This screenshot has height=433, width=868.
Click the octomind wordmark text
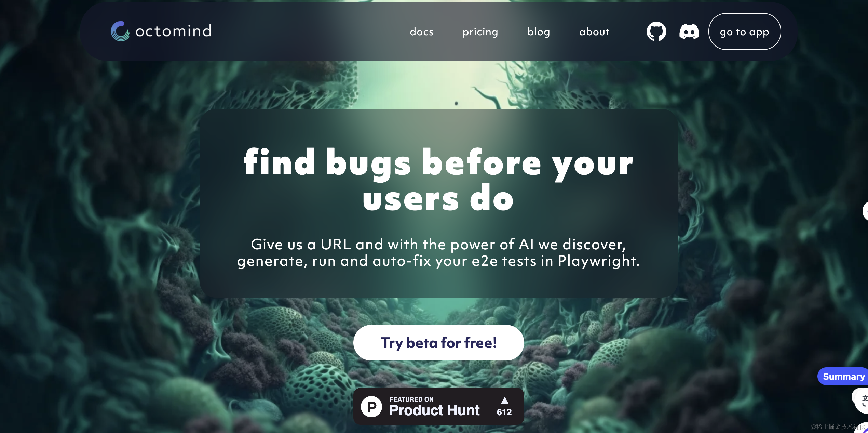[x=174, y=31]
